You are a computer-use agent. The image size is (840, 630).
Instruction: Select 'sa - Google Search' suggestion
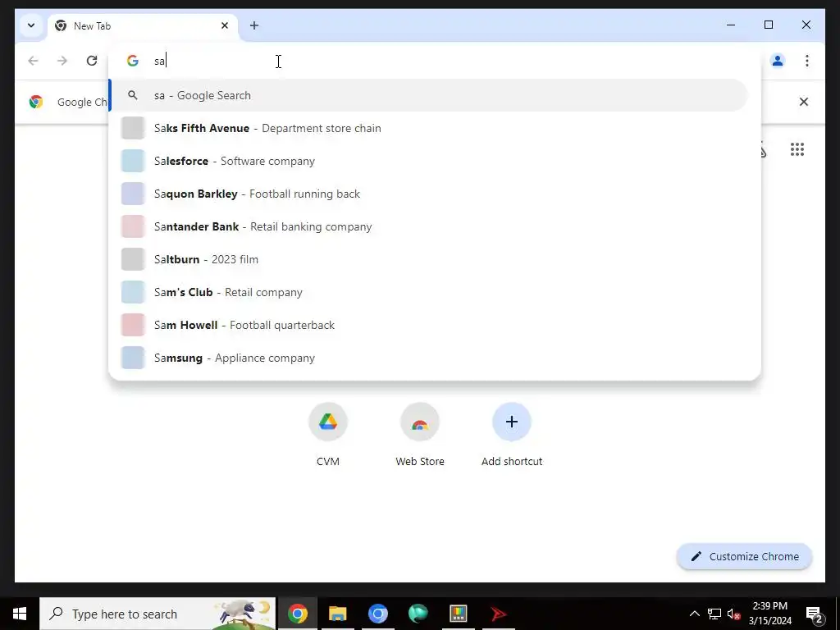428,95
